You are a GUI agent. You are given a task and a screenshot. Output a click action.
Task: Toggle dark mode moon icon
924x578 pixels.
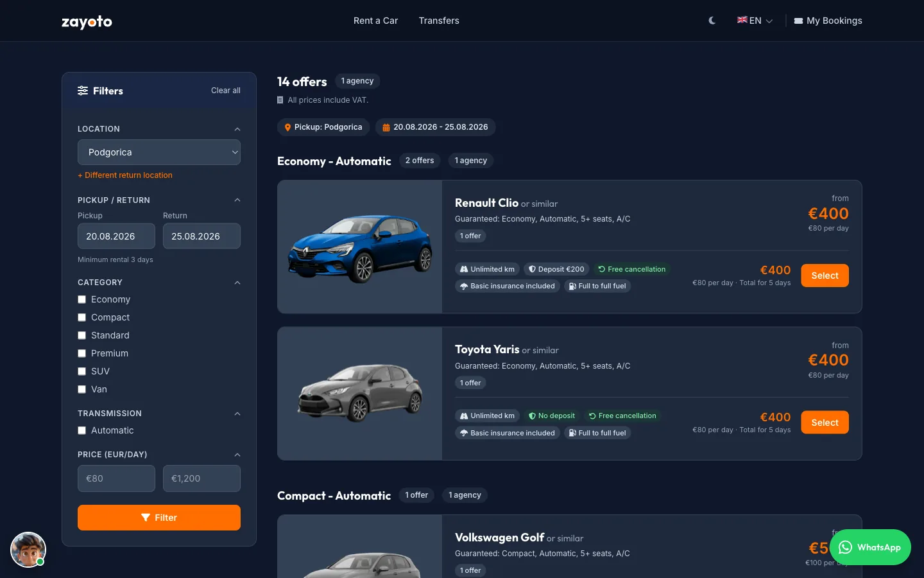712,21
